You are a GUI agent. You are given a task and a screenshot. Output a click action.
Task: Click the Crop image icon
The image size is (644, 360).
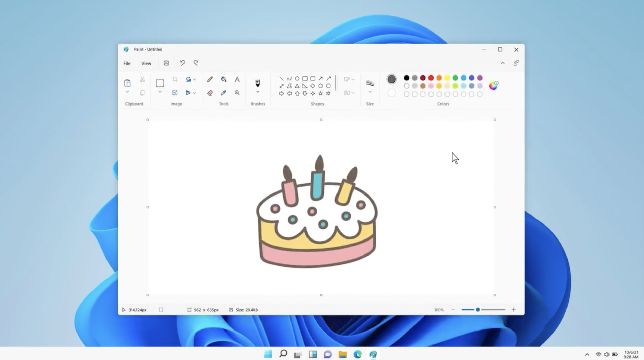(x=175, y=79)
